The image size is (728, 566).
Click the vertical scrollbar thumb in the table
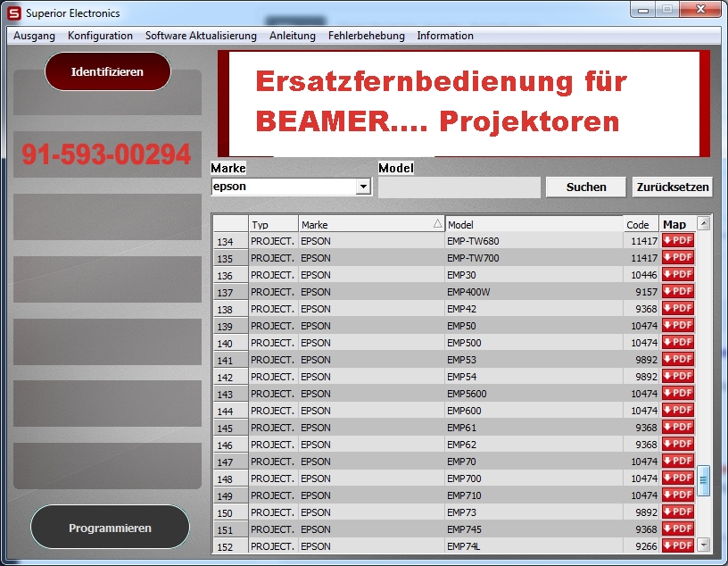click(x=703, y=479)
